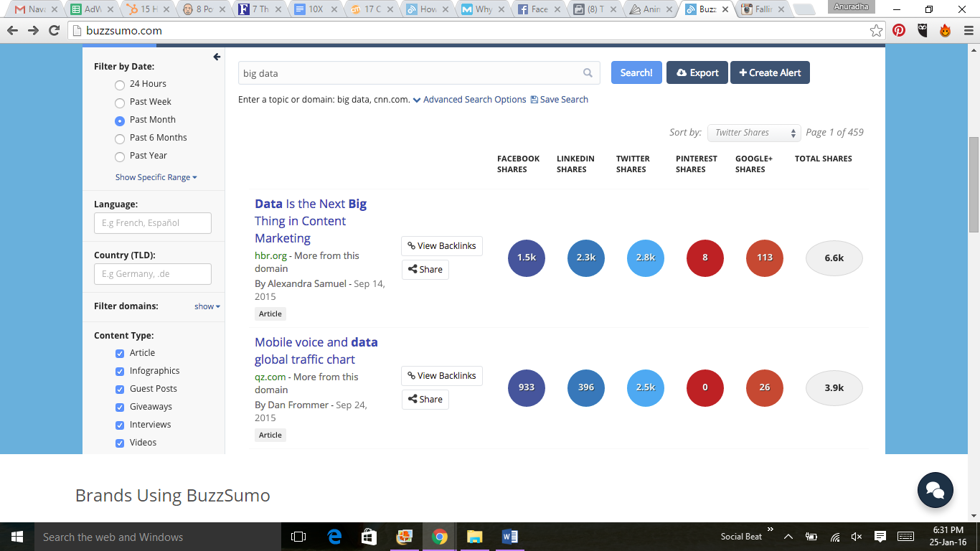The image size is (980, 551).
Task: Bookmark page with the star icon
Action: (x=876, y=30)
